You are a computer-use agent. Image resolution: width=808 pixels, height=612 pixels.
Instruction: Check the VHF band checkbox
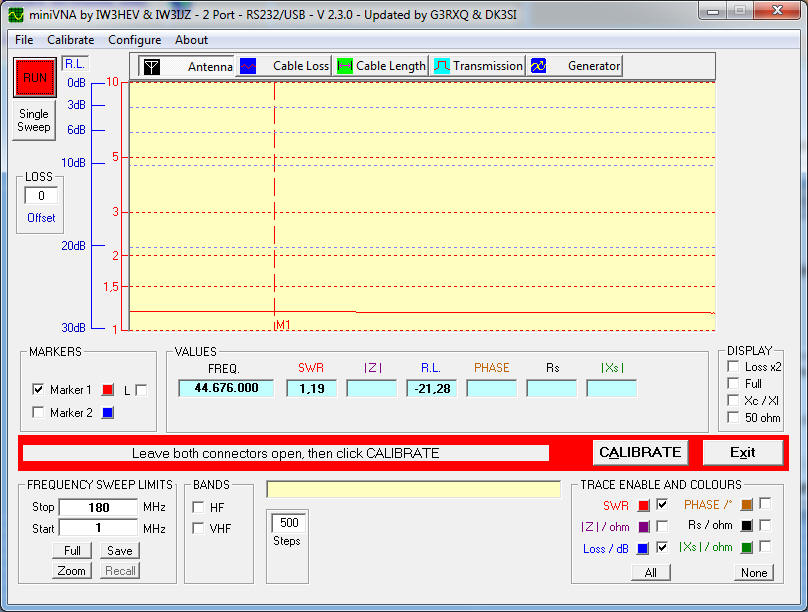coord(198,528)
